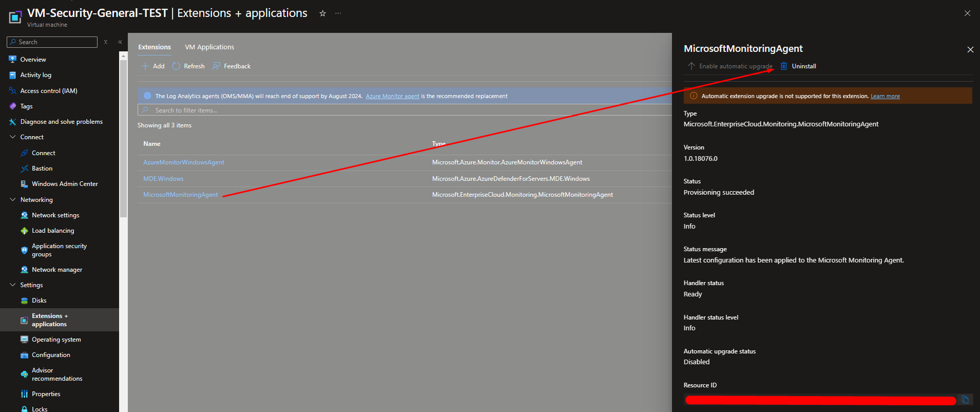Collapse the sidebar with double chevron

coord(120,42)
